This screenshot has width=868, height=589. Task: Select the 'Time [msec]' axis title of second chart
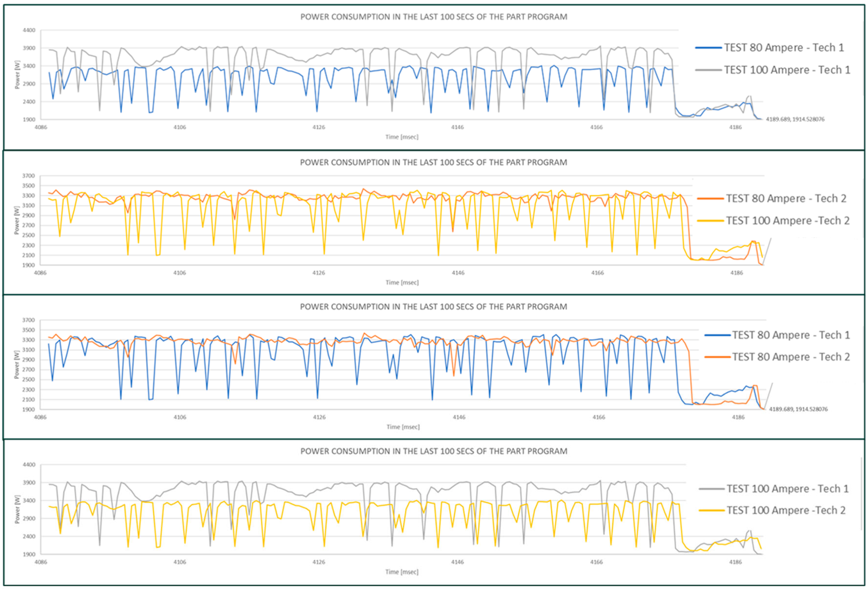point(402,283)
